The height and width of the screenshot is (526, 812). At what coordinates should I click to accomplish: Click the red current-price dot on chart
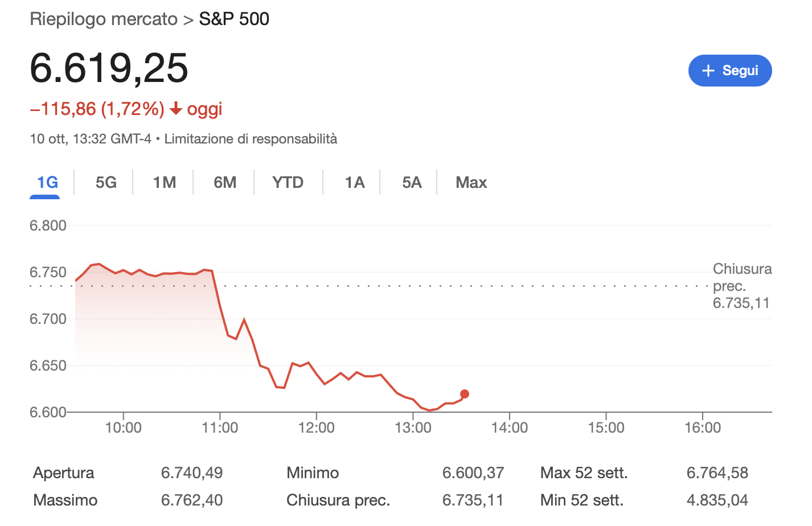click(464, 394)
